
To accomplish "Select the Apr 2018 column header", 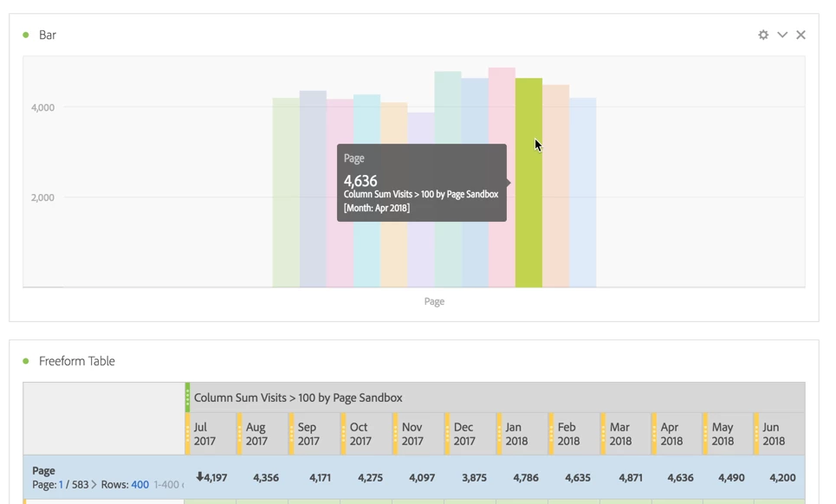I will click(x=677, y=434).
